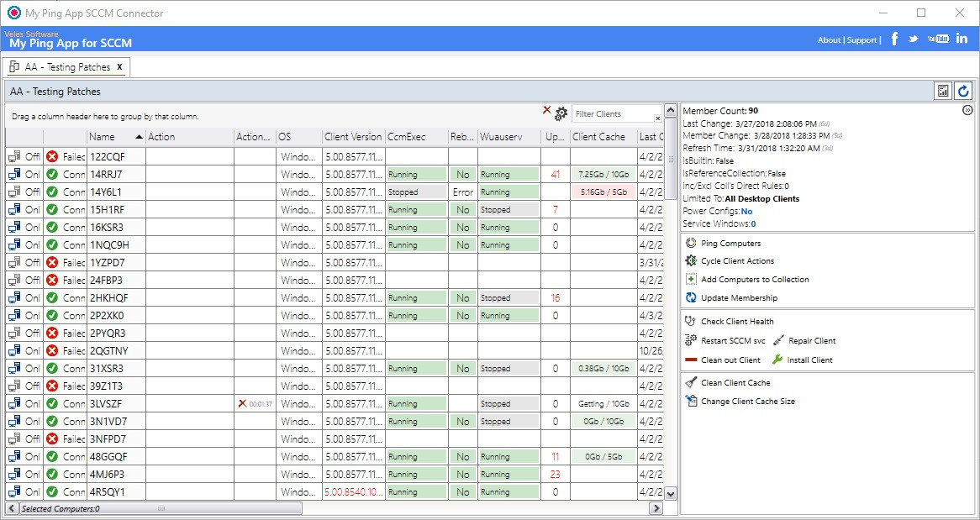Clear the Filter Clients box
Viewport: 980px width, 520px height.
657,118
